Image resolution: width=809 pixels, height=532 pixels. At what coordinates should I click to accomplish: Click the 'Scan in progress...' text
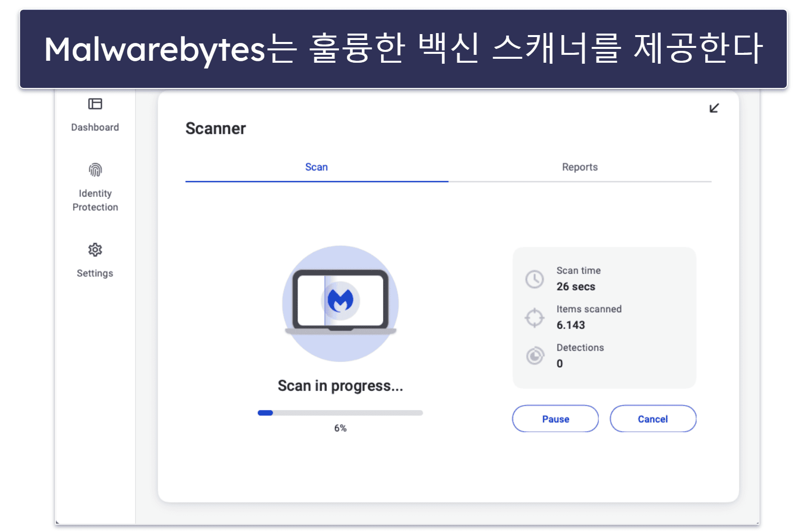[340, 386]
